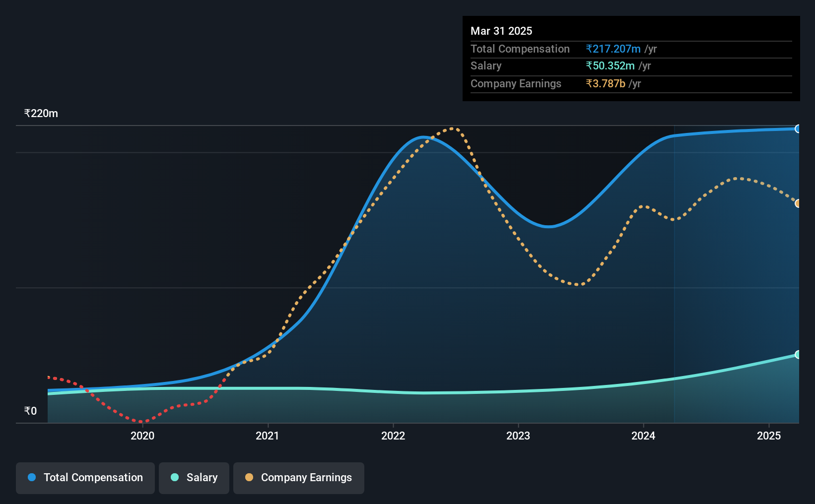The image size is (815, 504).
Task: Click the Total Compensation tooltip row label
Action: pyautogui.click(x=520, y=49)
